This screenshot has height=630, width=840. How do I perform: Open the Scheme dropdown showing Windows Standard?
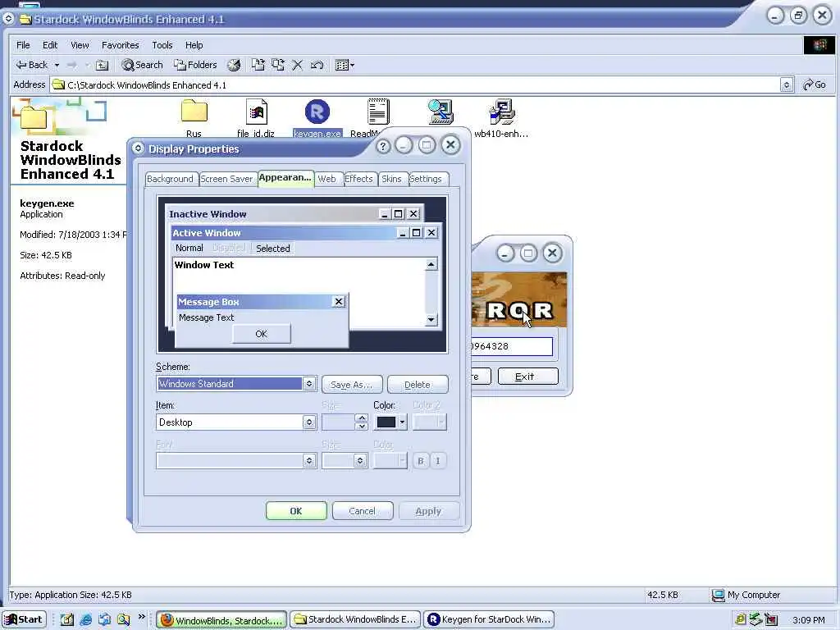point(235,384)
